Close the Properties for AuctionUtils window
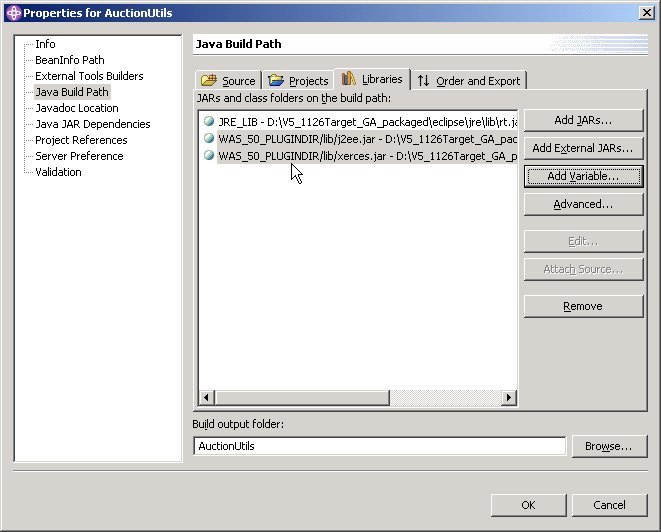 647,13
